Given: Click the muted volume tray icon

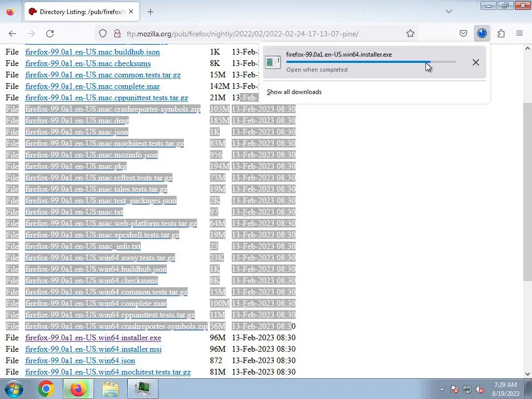Looking at the screenshot, I should [x=480, y=389].
